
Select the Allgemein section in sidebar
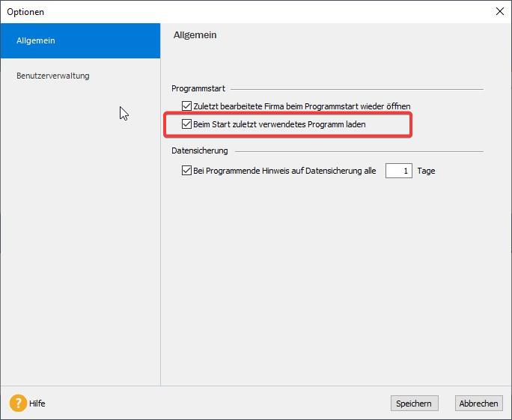pyautogui.click(x=80, y=40)
